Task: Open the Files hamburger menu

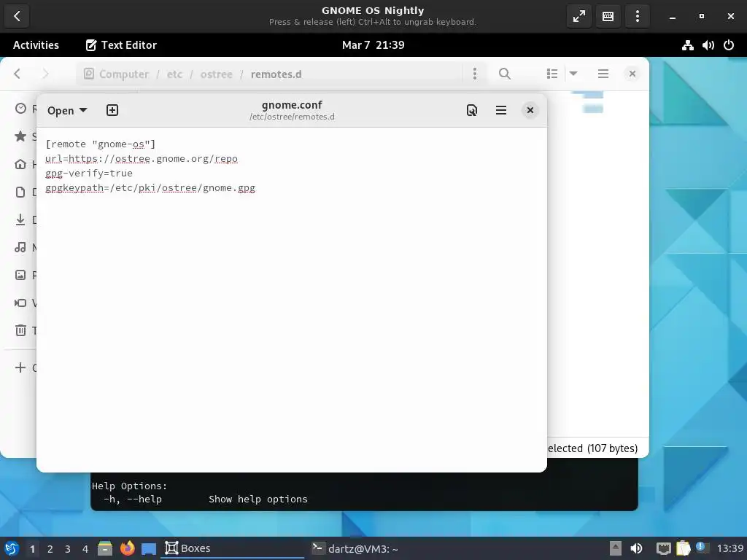Action: click(603, 74)
